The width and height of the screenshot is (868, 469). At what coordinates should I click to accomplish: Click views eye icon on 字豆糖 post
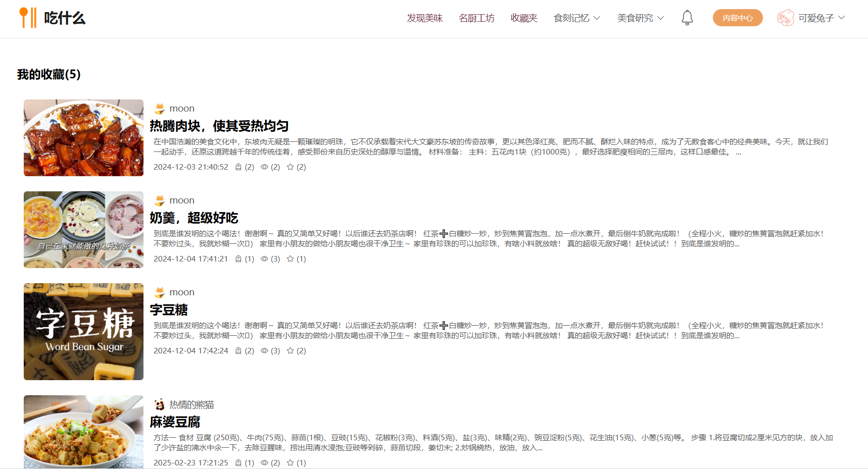click(x=264, y=351)
